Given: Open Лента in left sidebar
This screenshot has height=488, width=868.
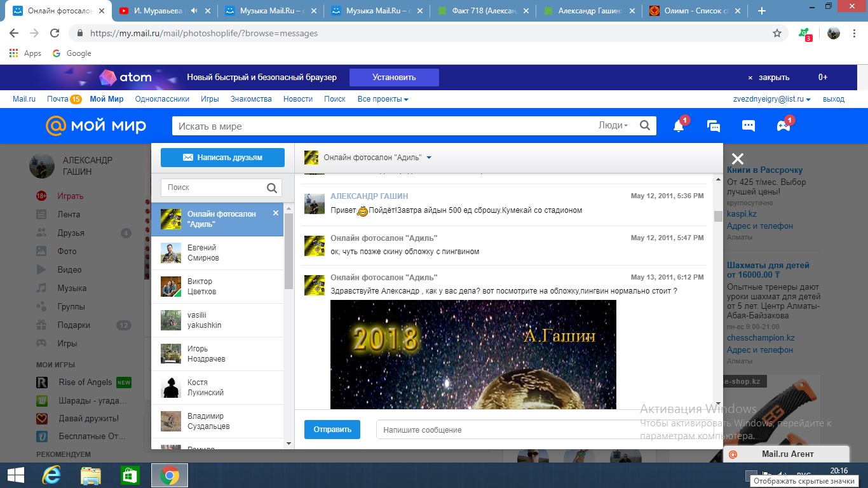Looking at the screenshot, I should [x=69, y=214].
